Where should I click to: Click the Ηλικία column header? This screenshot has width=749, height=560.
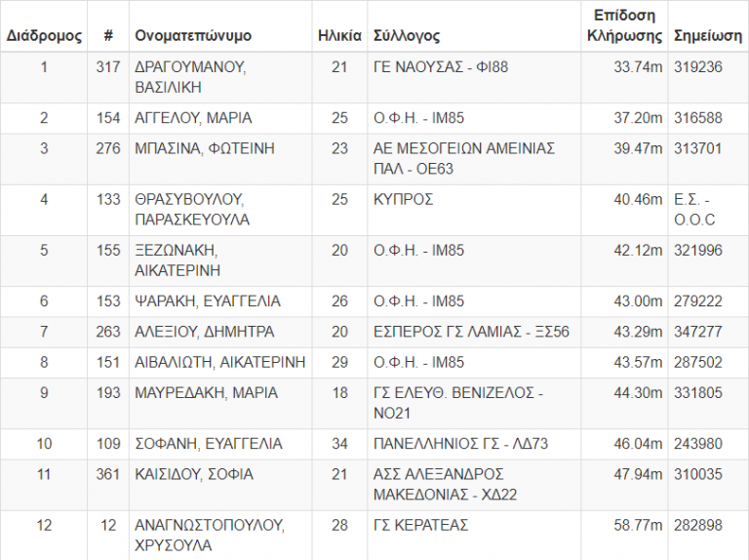click(x=339, y=36)
